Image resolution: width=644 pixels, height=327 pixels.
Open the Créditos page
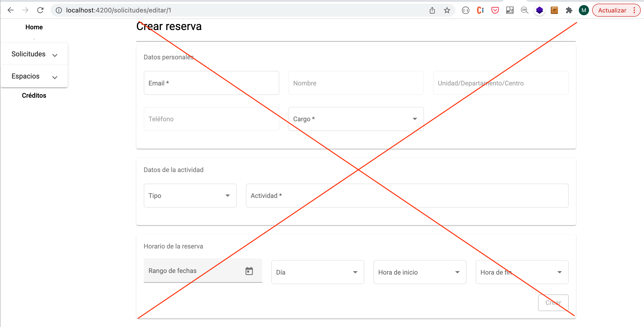[x=34, y=95]
